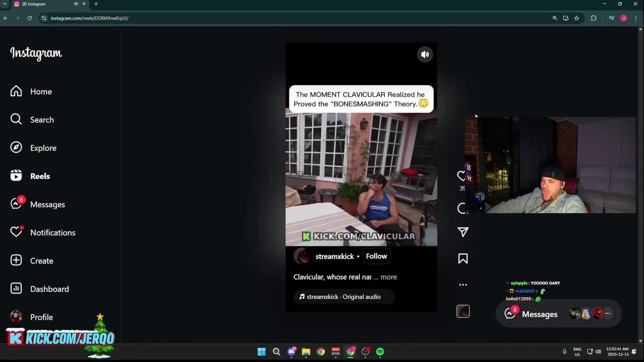Screen dimensions: 644x362
Task: Click the address bar URL field
Action: pos(297,18)
